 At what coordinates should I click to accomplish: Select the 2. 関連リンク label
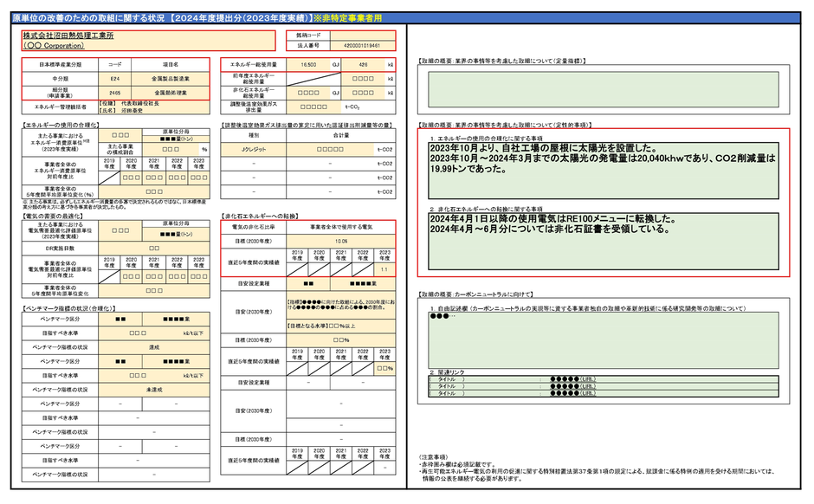tap(447, 372)
